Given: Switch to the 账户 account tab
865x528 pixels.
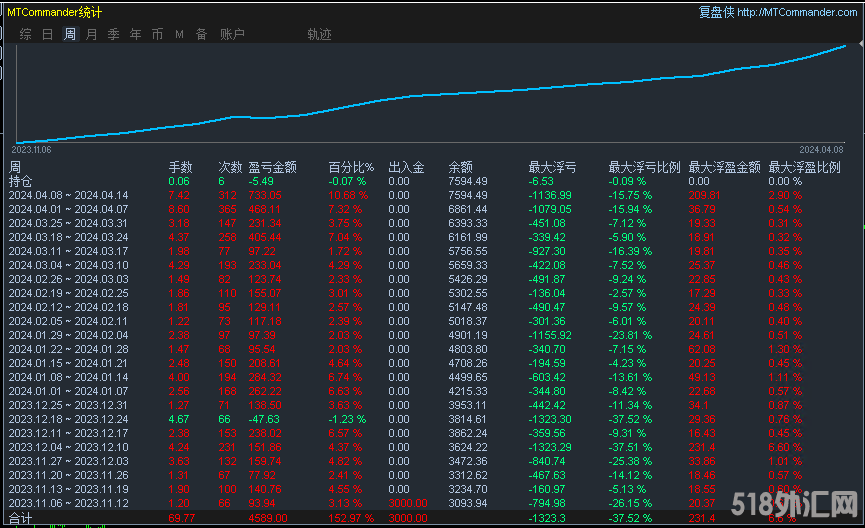Looking at the screenshot, I should (x=232, y=34).
